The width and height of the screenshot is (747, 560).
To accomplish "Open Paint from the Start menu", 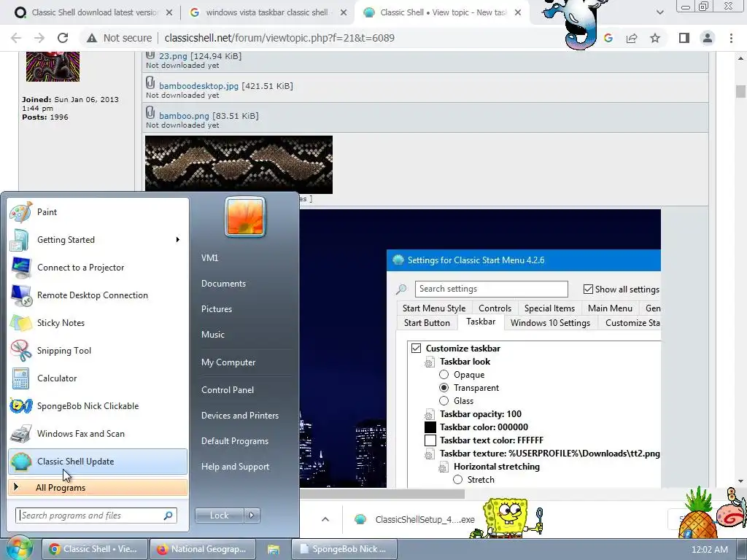I will [x=98, y=212].
